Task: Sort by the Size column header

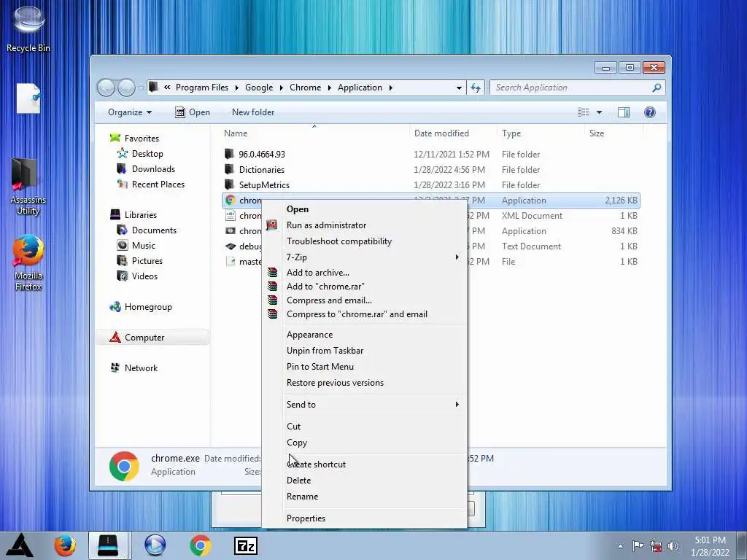Action: pos(597,133)
